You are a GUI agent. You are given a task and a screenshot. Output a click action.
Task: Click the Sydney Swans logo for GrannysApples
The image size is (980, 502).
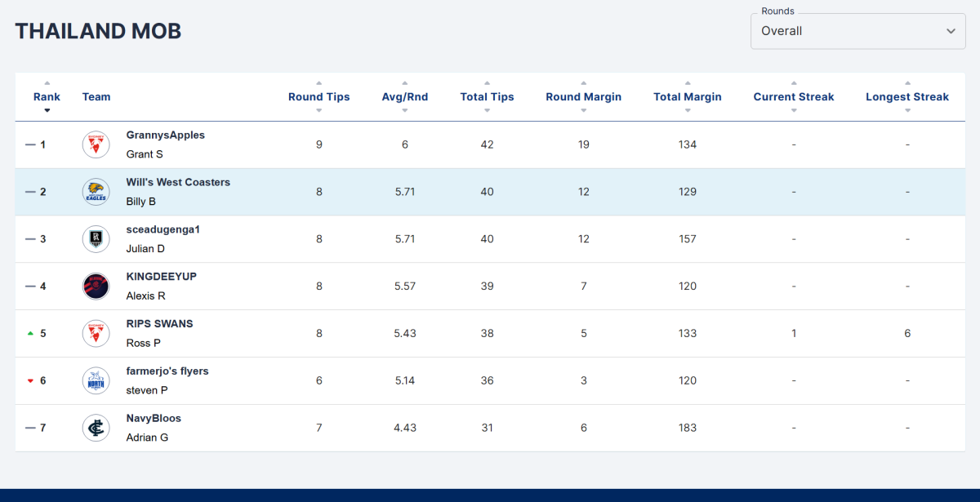(x=96, y=144)
